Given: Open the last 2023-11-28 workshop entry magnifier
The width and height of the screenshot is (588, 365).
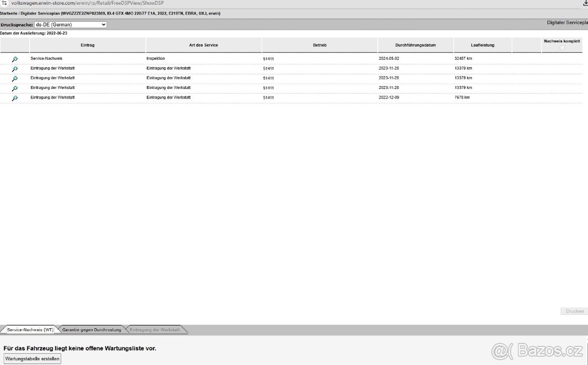Looking at the screenshot, I should pos(15,89).
